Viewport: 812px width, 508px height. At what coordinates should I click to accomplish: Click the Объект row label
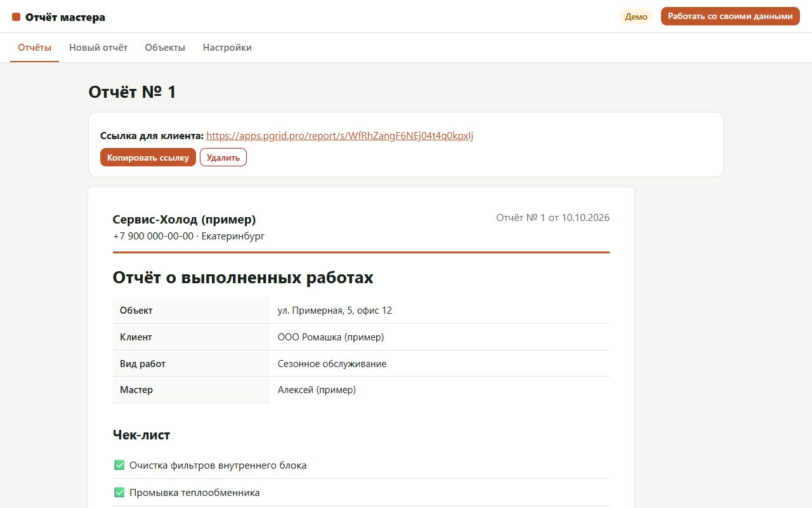[136, 311]
